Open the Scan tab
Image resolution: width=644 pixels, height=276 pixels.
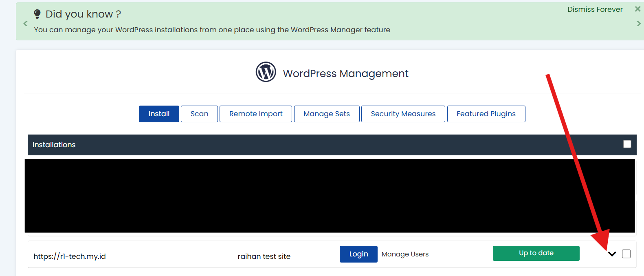point(199,114)
